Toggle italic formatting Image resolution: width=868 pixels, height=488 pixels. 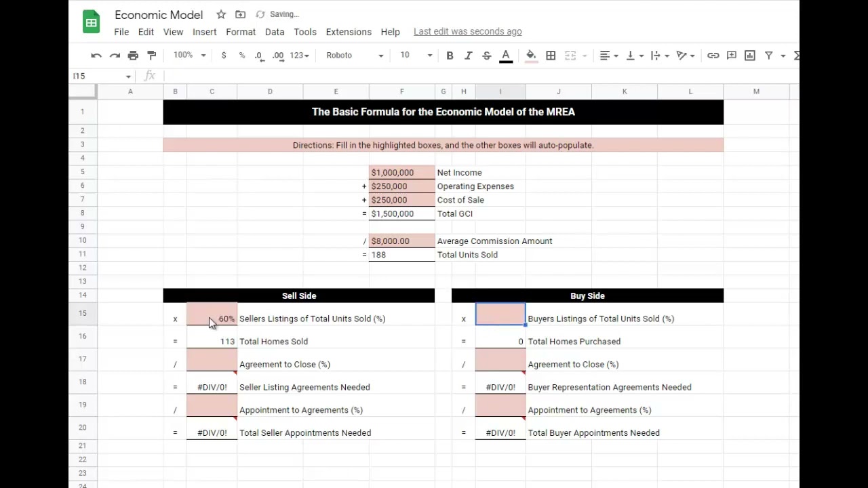pos(468,56)
